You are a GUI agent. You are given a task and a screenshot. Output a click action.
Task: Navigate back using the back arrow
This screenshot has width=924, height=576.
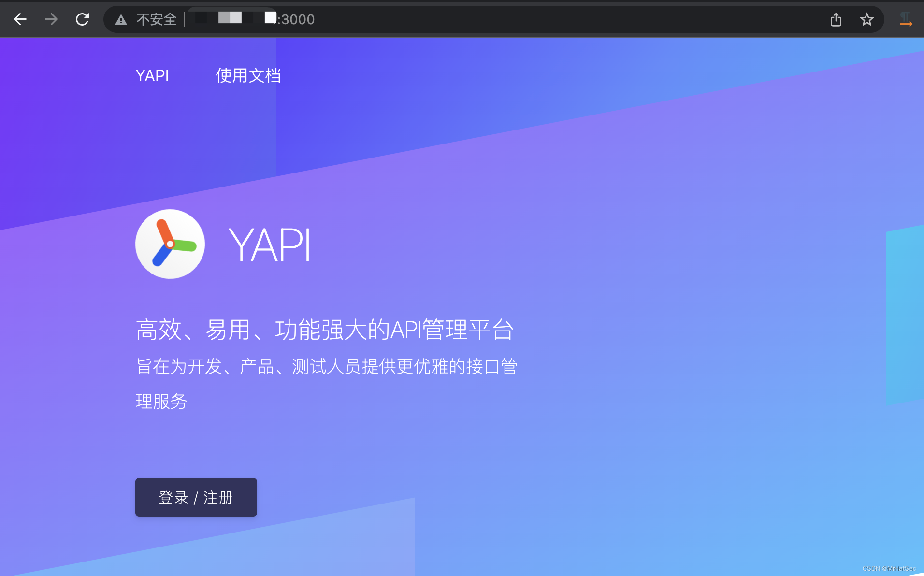(x=20, y=19)
